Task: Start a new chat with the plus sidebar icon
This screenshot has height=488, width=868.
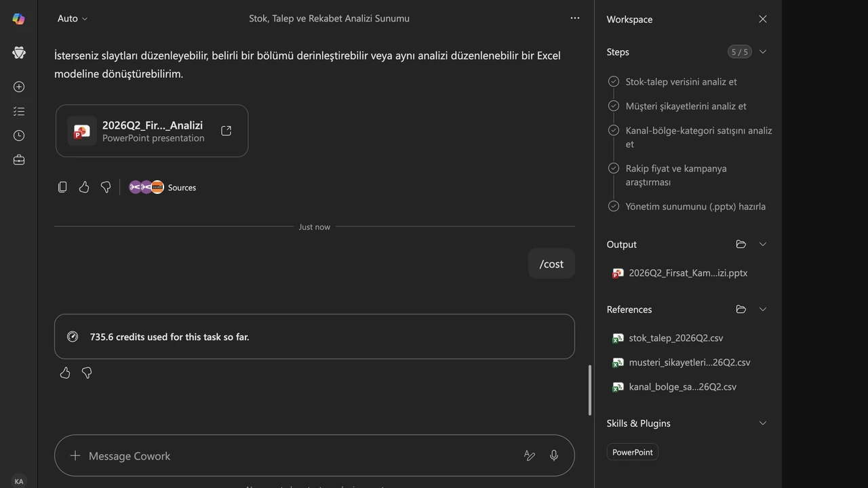Action: 19,87
